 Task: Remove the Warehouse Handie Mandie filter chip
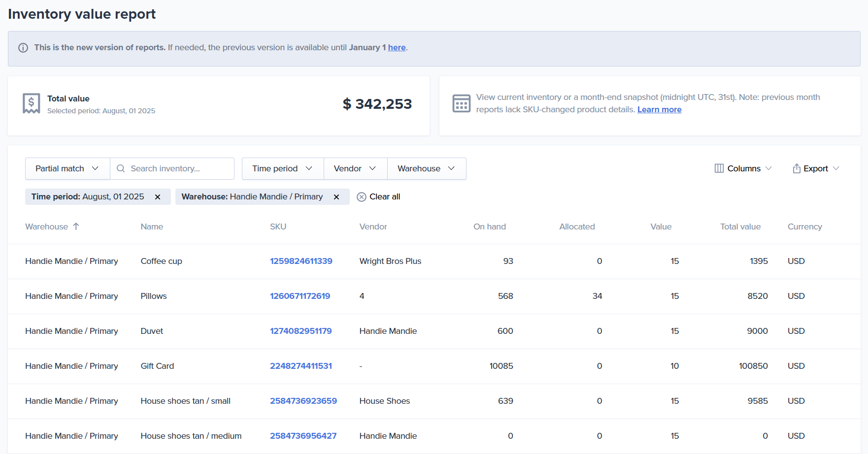tap(336, 197)
